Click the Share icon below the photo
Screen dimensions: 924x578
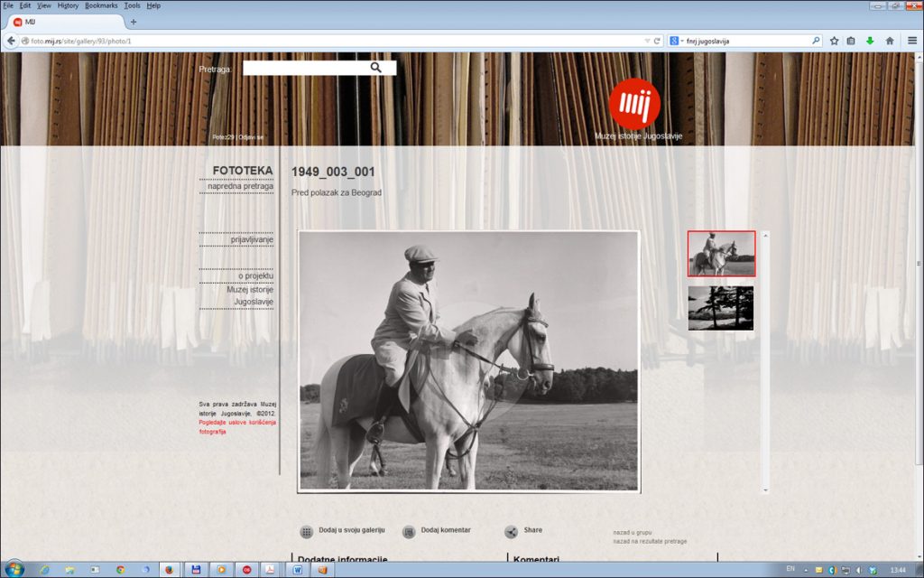coord(511,532)
